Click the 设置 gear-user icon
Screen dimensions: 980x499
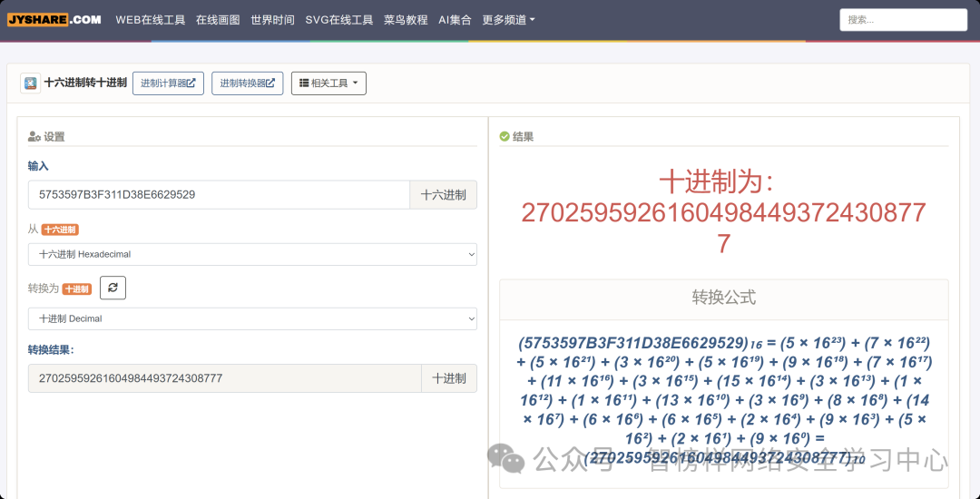[x=34, y=137]
